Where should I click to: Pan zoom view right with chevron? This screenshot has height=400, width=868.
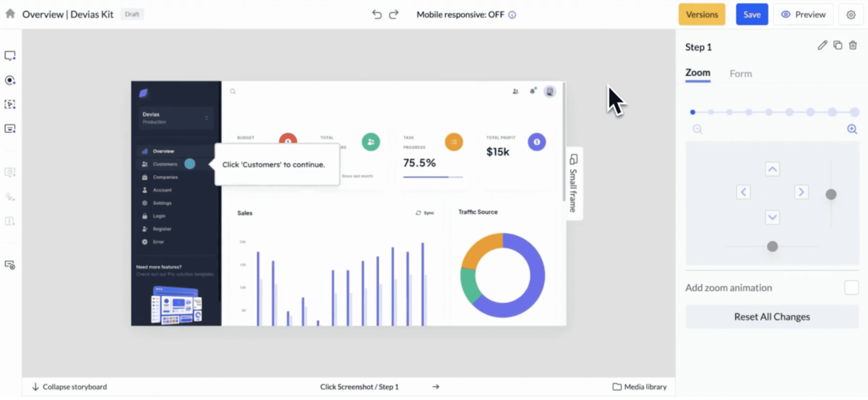coord(801,192)
